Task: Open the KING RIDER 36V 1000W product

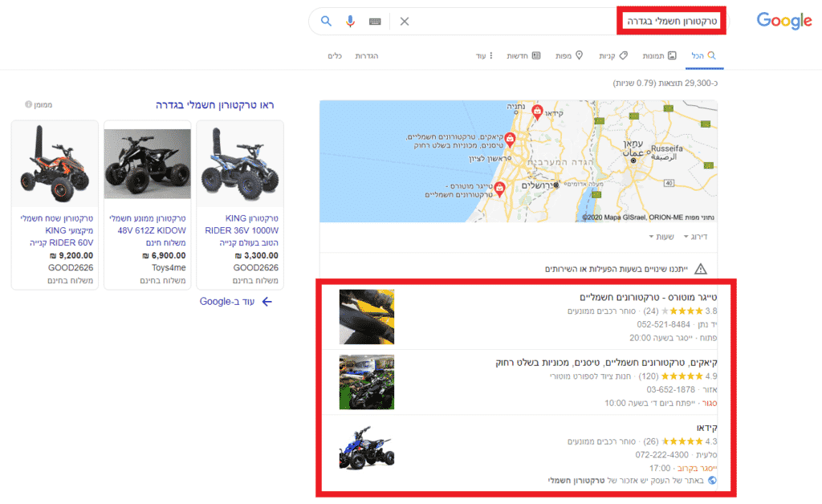Action: tap(242, 230)
